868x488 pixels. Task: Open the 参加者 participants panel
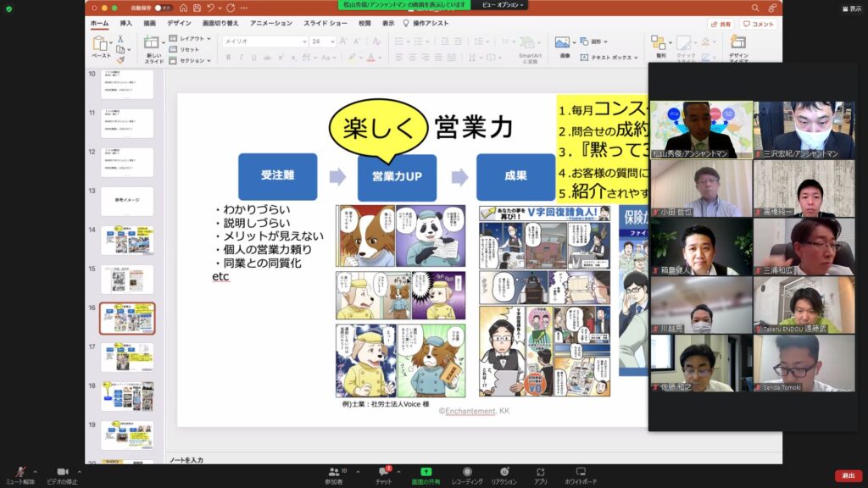pos(334,475)
